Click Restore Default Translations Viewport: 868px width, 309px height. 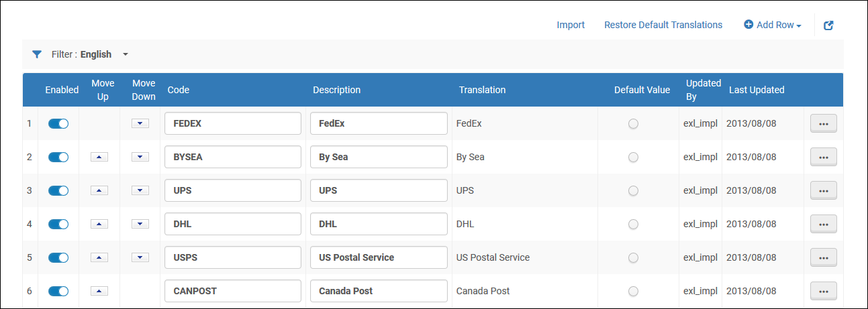(x=663, y=25)
